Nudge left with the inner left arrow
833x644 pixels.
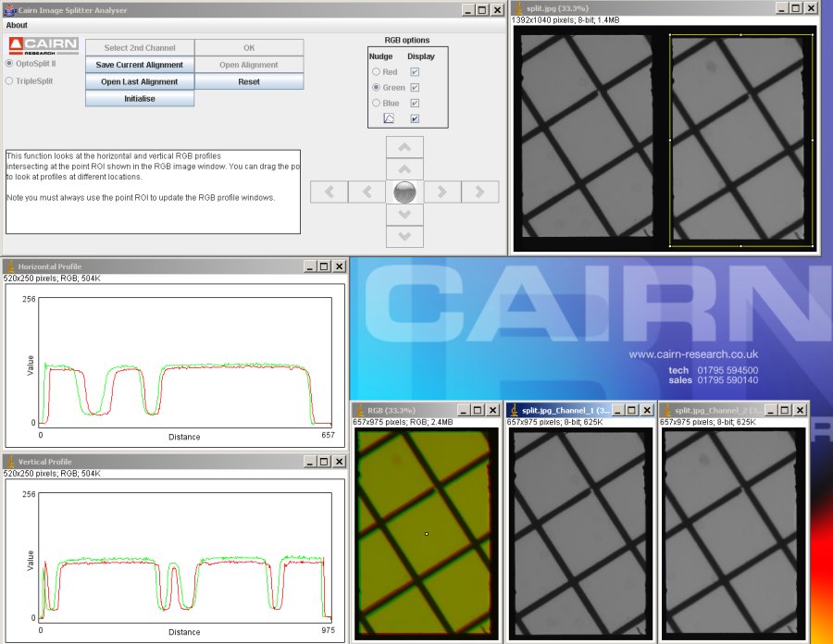367,192
